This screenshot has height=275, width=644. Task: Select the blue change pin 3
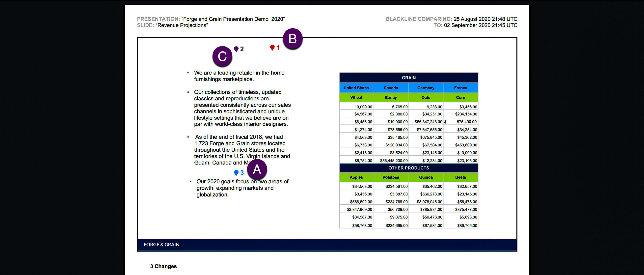tap(236, 172)
